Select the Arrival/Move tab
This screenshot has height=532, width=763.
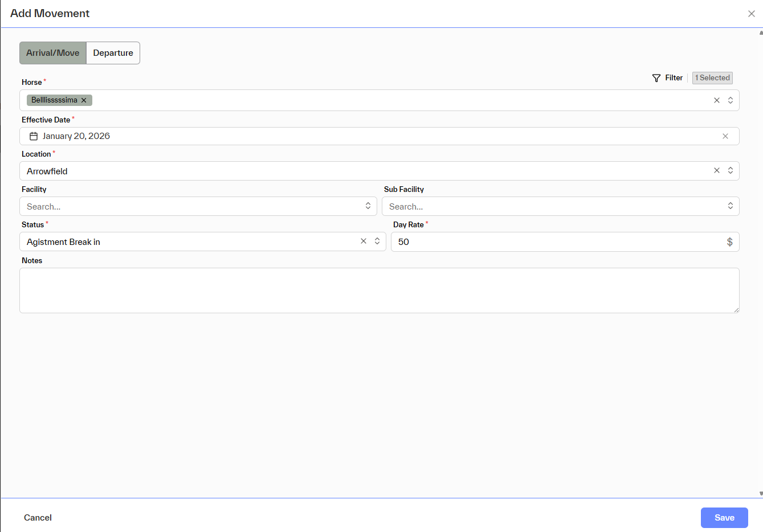[53, 53]
